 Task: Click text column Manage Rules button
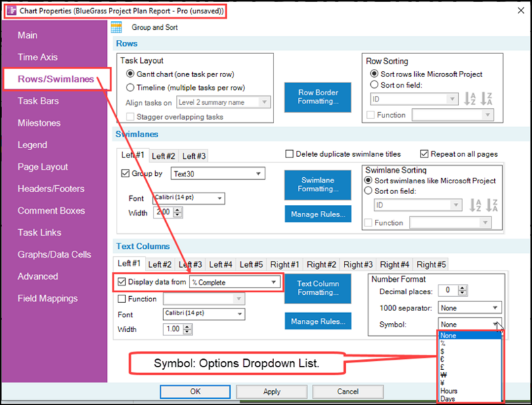pos(318,321)
